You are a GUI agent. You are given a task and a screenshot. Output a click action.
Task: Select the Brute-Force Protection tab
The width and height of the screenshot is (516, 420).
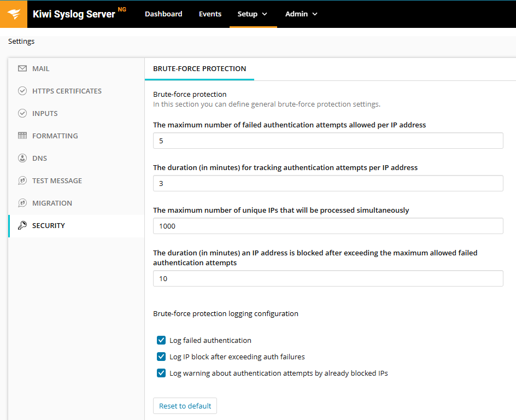[x=200, y=69]
